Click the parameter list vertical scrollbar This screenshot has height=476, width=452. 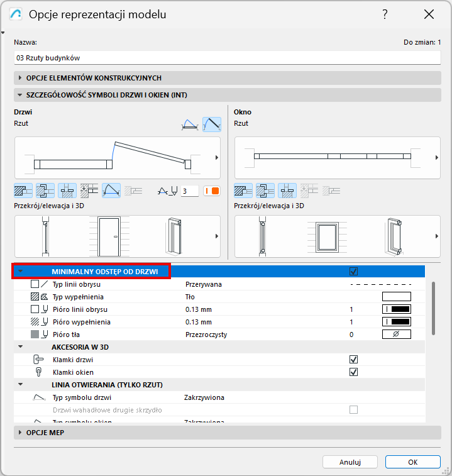click(434, 309)
